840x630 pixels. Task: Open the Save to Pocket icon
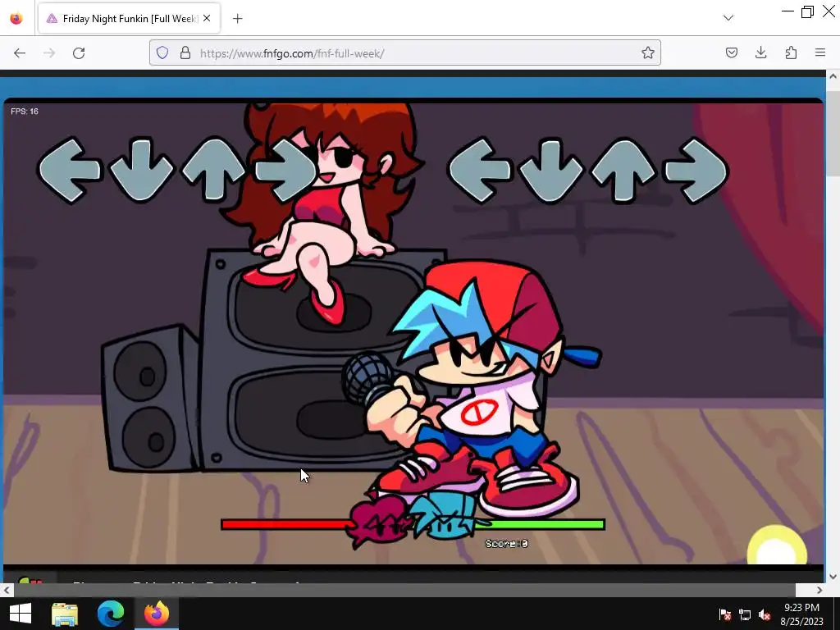coord(731,53)
